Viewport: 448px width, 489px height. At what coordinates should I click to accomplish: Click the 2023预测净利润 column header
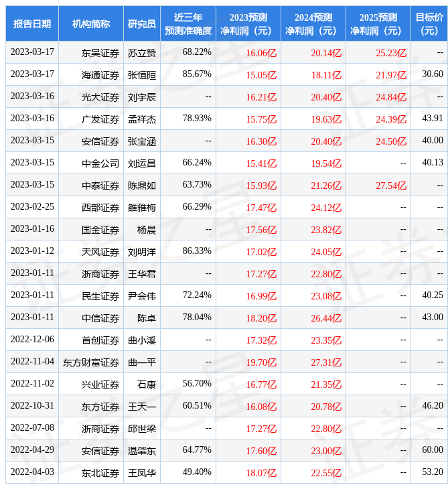point(248,23)
